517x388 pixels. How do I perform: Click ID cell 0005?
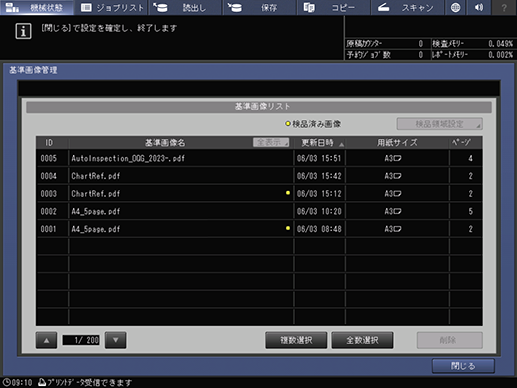[49, 158]
